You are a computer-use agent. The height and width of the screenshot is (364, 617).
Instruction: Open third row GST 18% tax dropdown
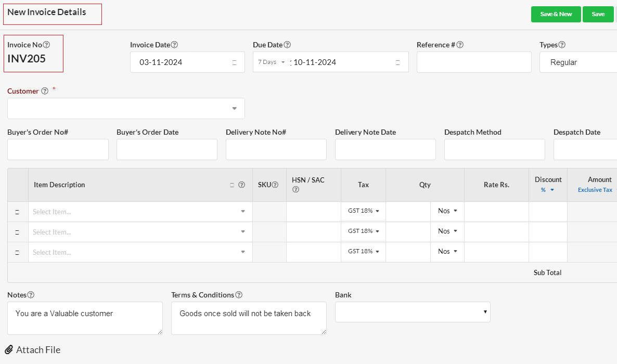363,251
